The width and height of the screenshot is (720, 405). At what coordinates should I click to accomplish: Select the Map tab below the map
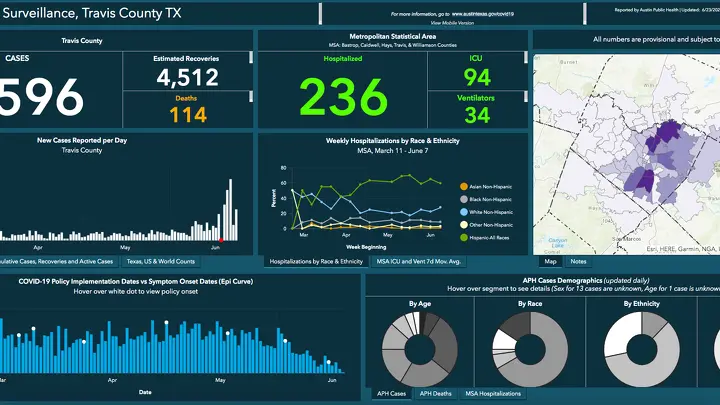550,261
